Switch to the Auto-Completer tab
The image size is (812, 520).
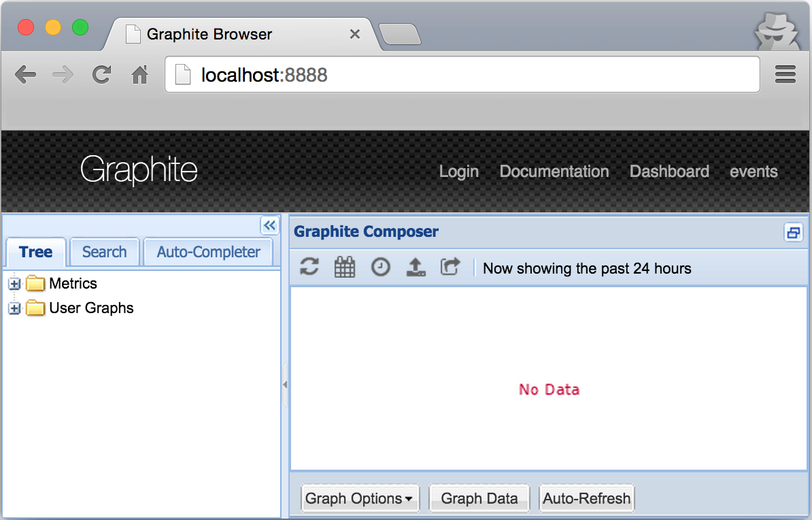coord(208,252)
